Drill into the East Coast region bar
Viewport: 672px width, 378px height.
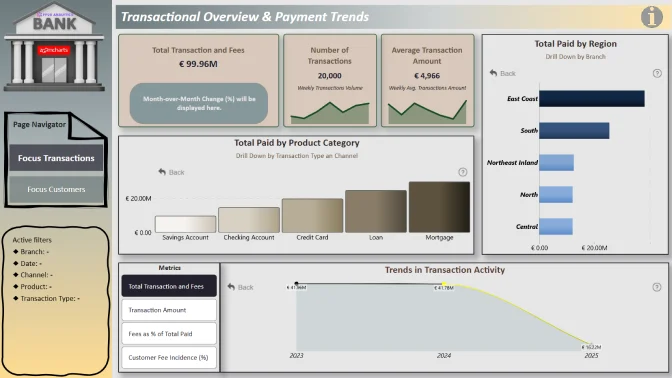coord(592,99)
